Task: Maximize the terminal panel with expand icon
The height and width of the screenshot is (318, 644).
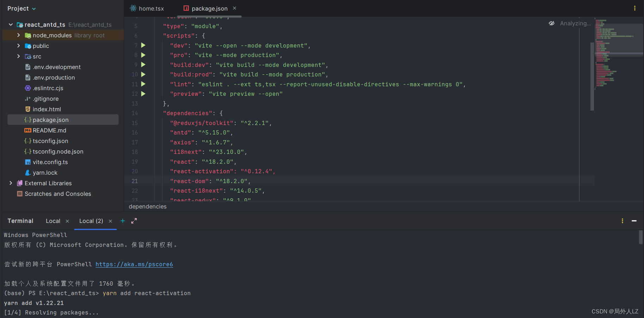Action: pos(134,221)
